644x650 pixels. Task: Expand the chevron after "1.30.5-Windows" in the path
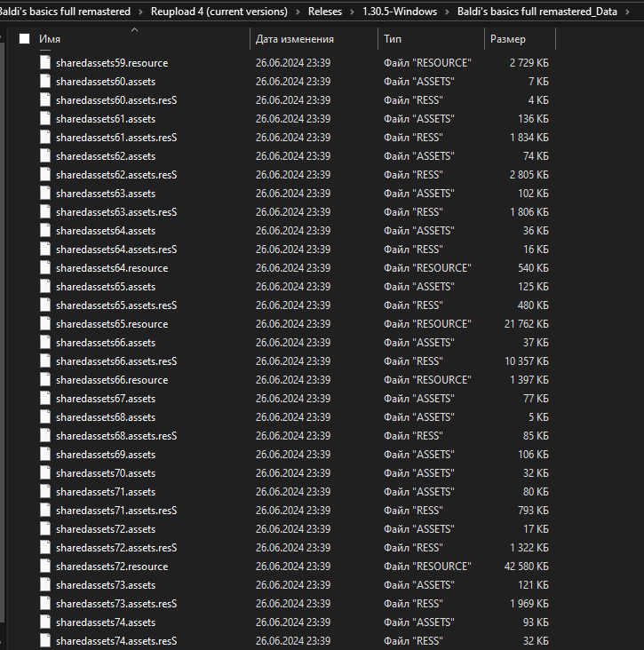click(449, 12)
